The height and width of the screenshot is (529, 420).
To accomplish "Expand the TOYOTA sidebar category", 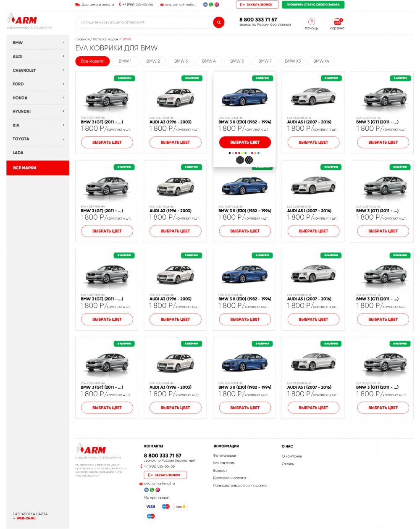I will pos(38,139).
